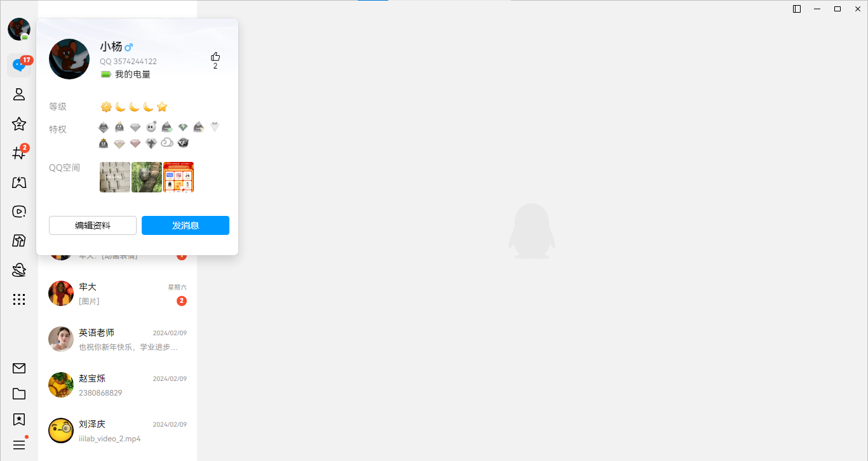Open the file folder icon

[19, 394]
